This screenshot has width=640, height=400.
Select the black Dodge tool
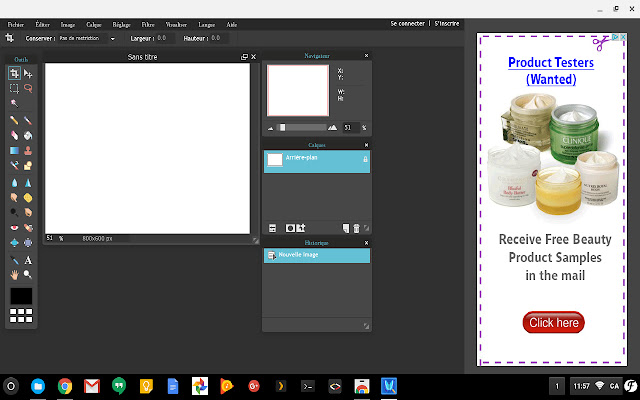pos(14,212)
